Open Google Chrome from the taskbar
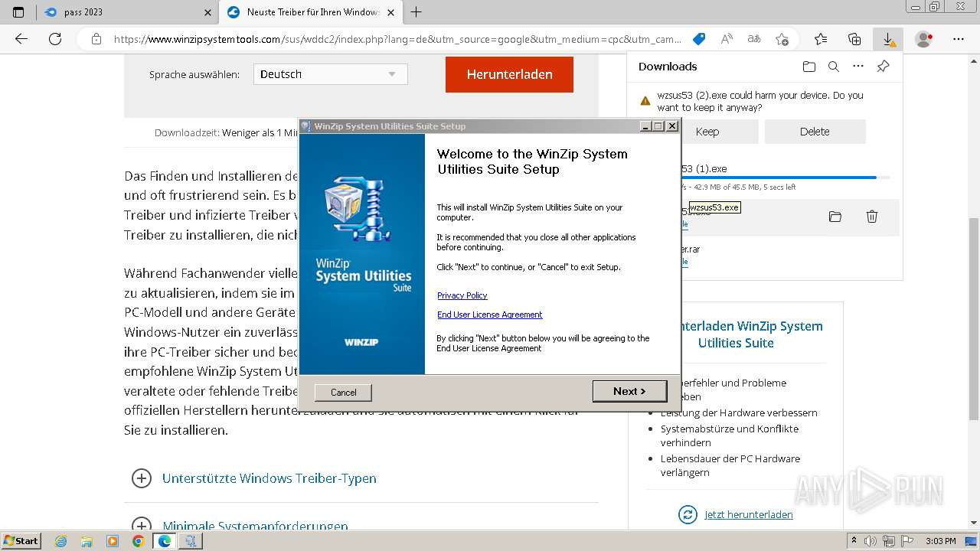 138,541
